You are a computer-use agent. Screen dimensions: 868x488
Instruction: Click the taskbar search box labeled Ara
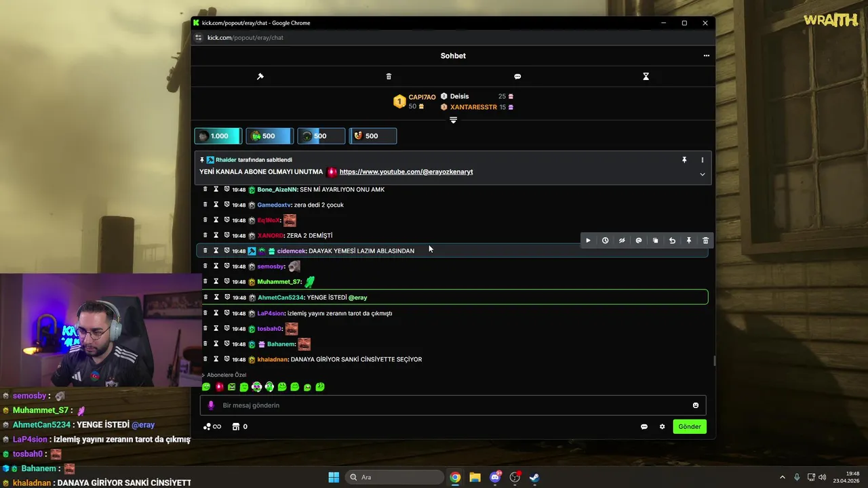point(393,477)
